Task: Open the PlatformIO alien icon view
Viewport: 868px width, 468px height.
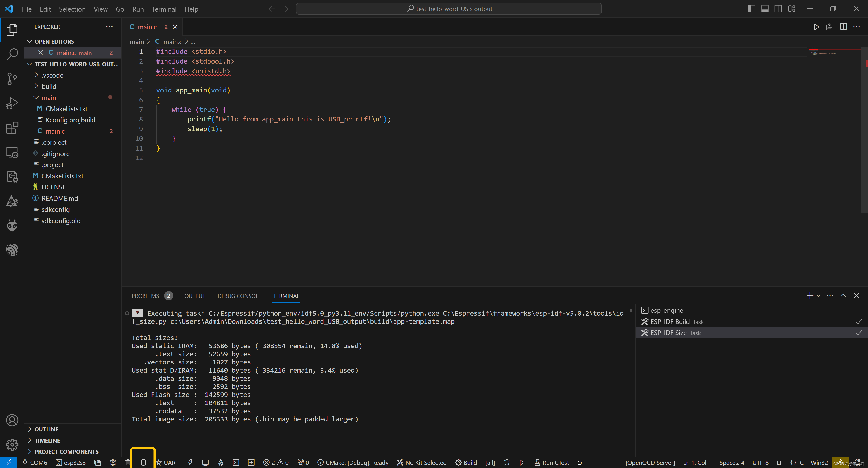Action: (12, 225)
